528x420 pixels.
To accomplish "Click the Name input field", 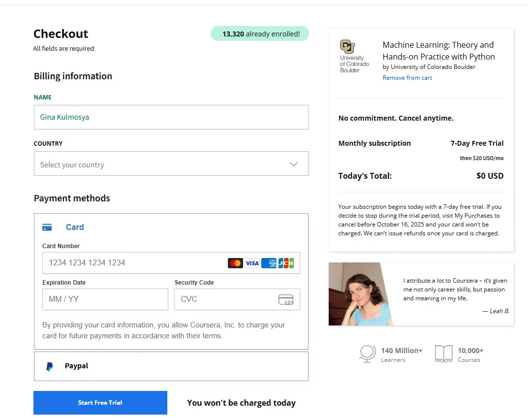I will click(171, 117).
